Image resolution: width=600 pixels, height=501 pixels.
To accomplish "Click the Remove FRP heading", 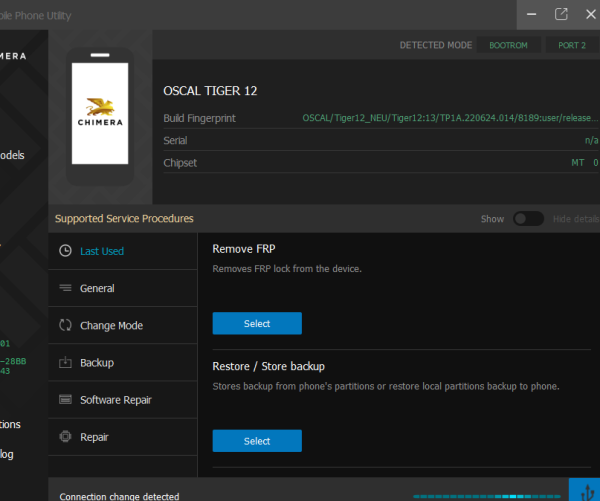I will coord(244,249).
